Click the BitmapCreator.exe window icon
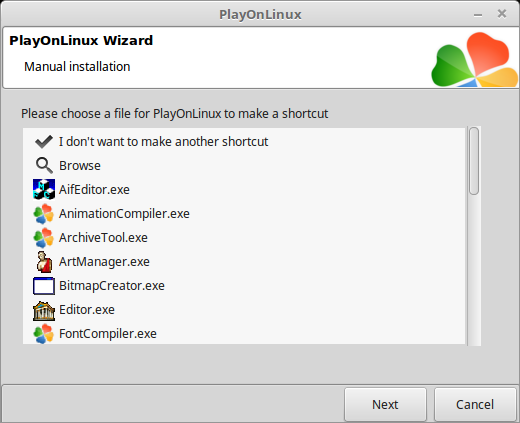The width and height of the screenshot is (520, 423). pos(44,286)
